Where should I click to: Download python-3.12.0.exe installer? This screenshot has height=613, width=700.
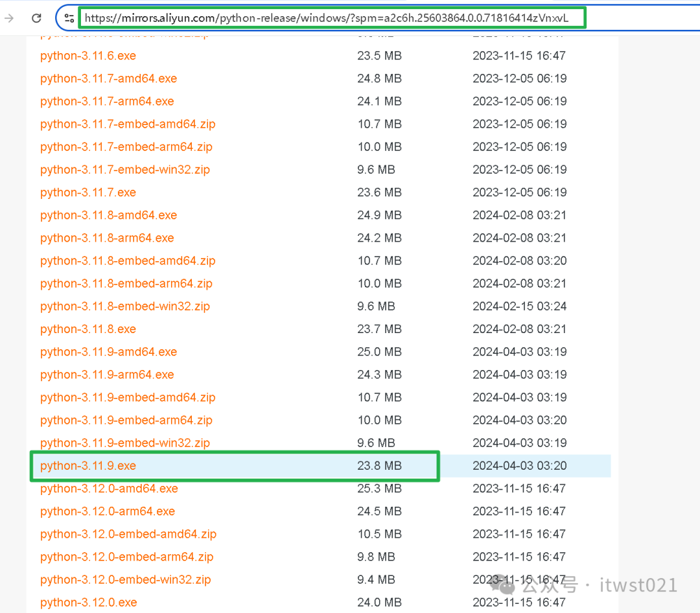[88, 602]
